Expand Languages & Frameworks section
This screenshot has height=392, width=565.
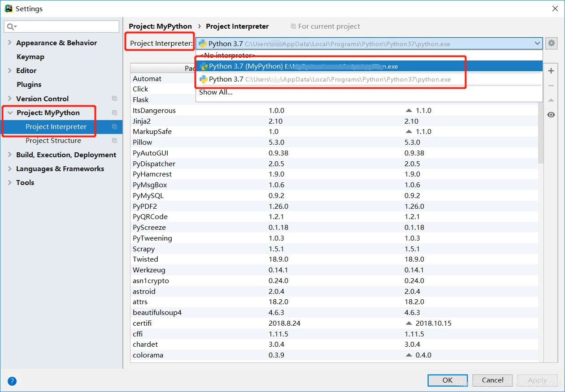pos(10,168)
